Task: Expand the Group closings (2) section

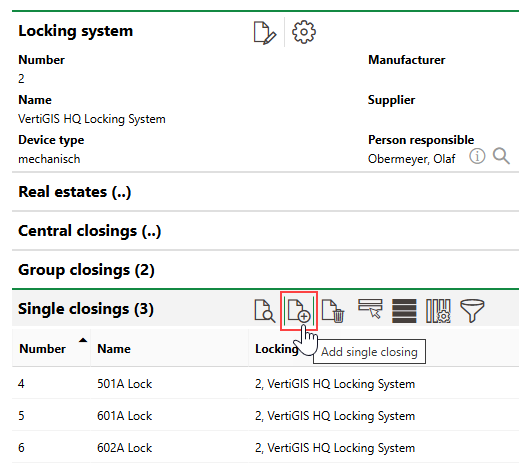Action: click(86, 270)
